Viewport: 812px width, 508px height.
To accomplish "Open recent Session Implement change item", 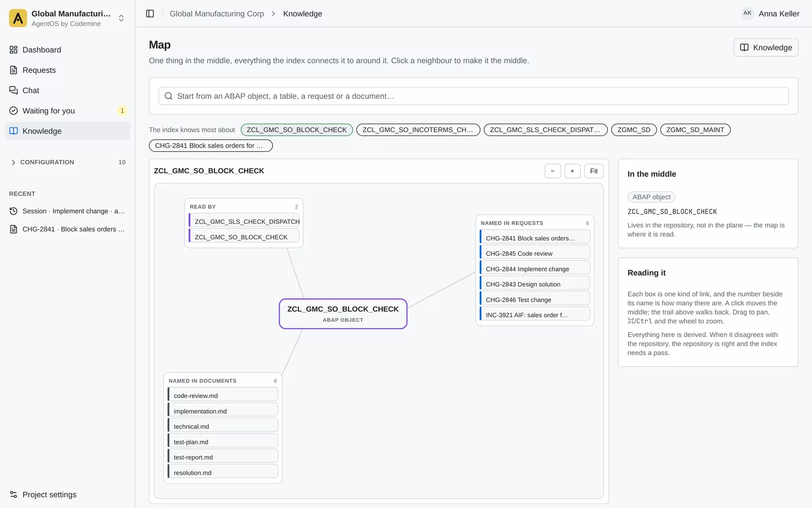I will coord(67,211).
